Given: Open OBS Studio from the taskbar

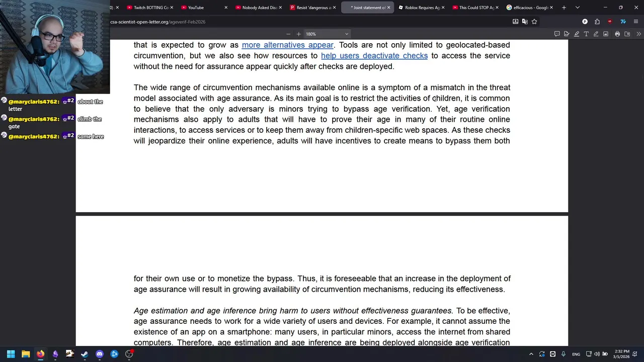Looking at the screenshot, I should pos(129,354).
